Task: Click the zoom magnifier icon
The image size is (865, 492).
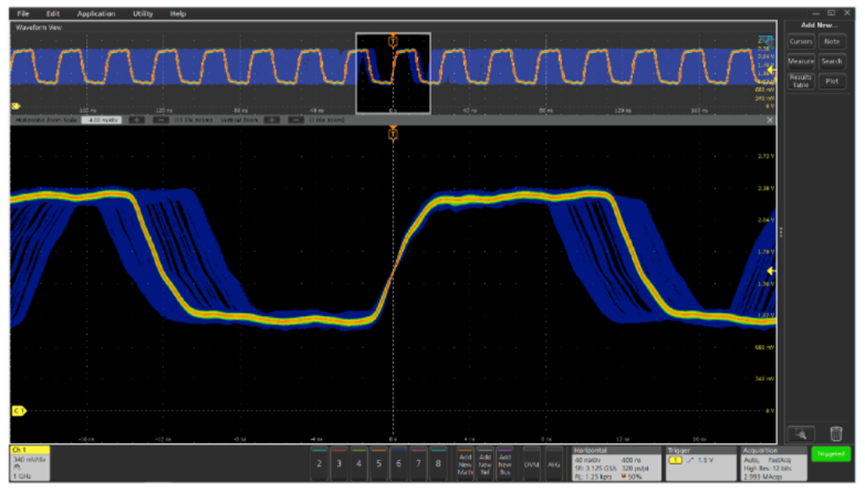Action: coord(801,433)
